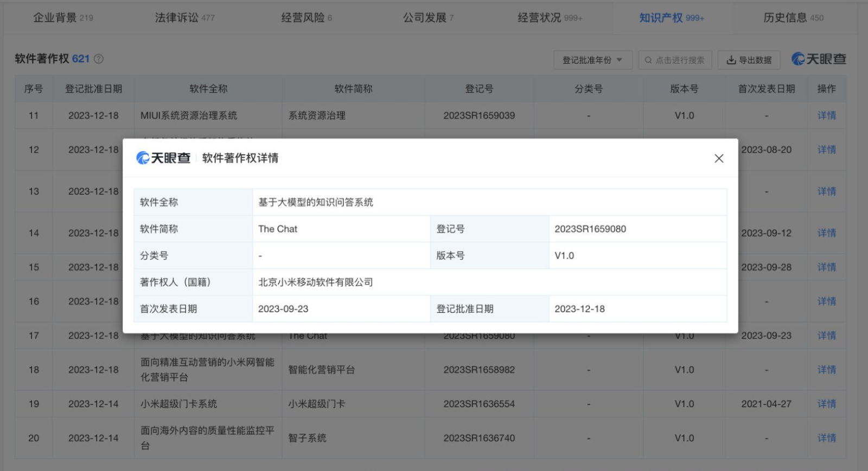This screenshot has width=868, height=471.
Task: Switch to the 企业背景 tab
Action: [x=63, y=18]
